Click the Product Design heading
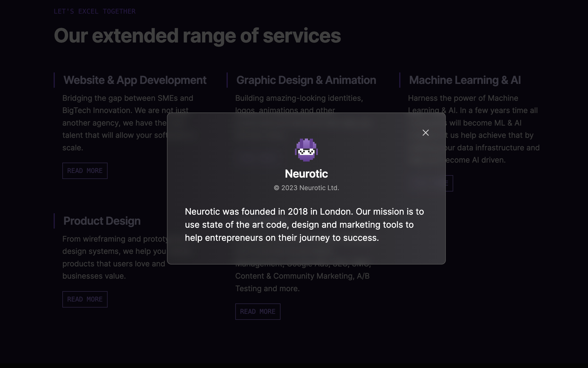This screenshot has height=368, width=588. tap(102, 221)
